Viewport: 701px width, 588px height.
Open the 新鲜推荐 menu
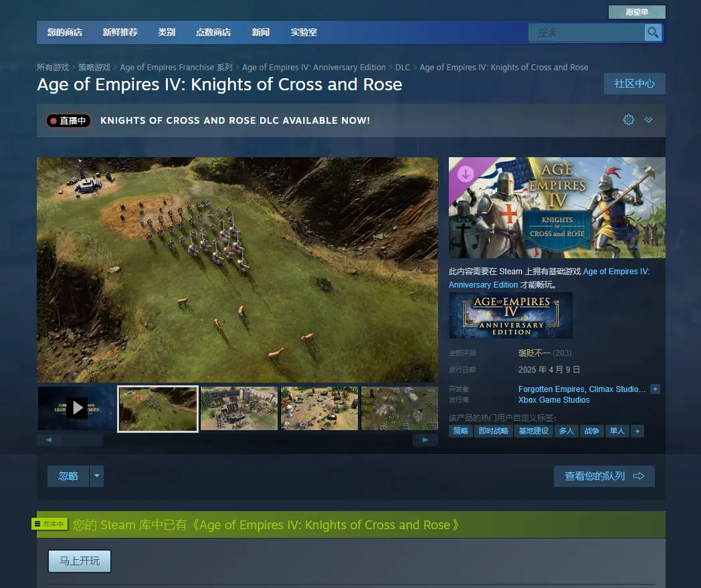pyautogui.click(x=120, y=32)
